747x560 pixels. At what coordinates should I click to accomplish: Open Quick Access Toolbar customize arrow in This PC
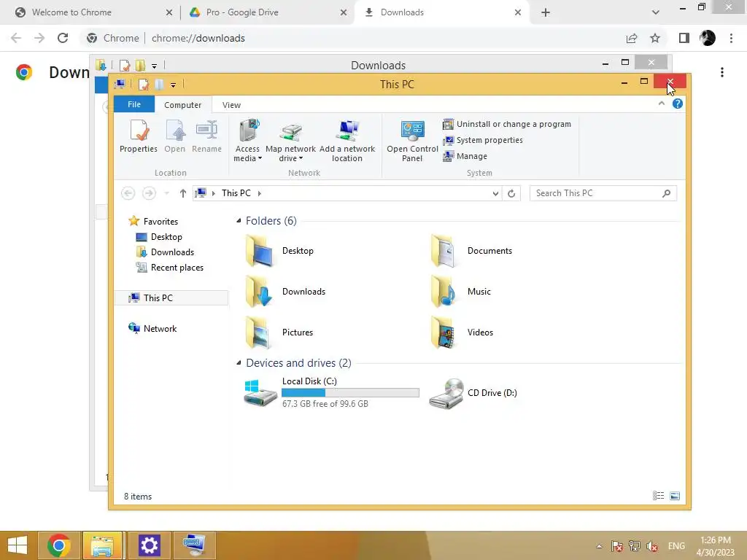174,85
